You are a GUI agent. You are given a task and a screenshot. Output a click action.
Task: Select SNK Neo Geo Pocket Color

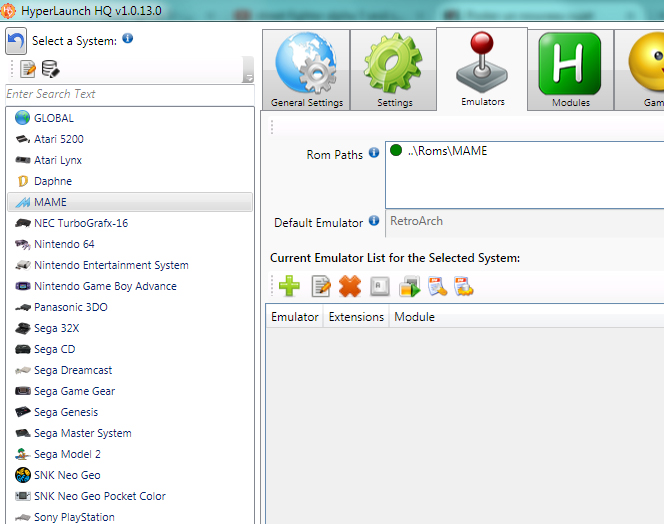pos(130,496)
